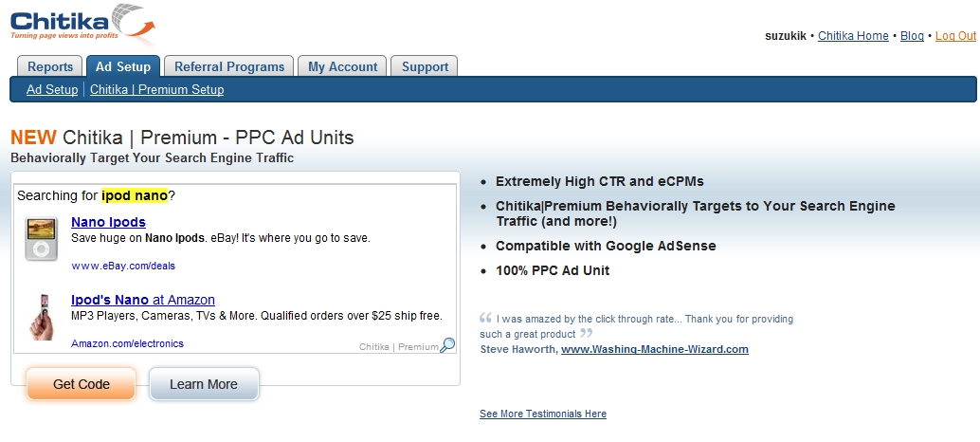Screen dimensions: 980x442
Task: Open Chitika | Premium Setup submenu link
Action: [157, 89]
